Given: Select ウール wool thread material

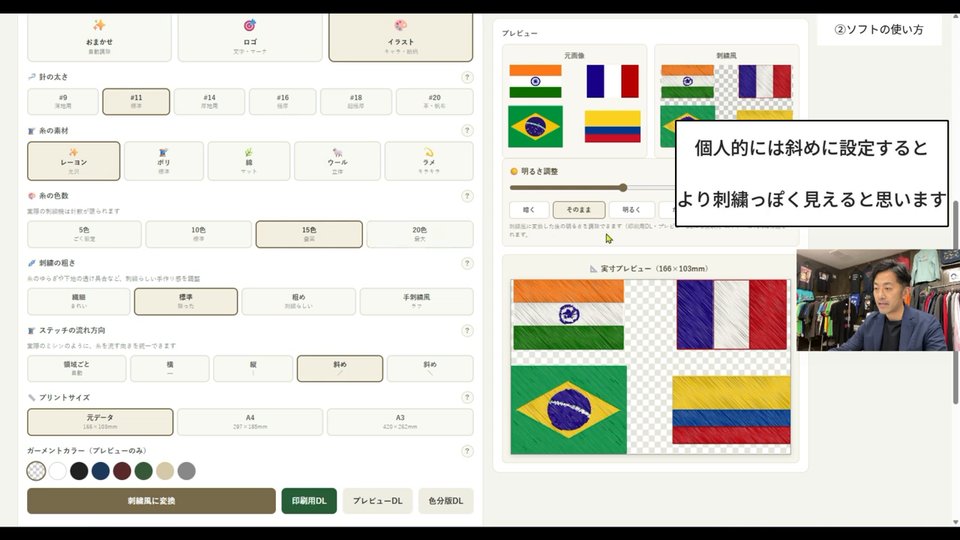Looking at the screenshot, I should pyautogui.click(x=337, y=161).
